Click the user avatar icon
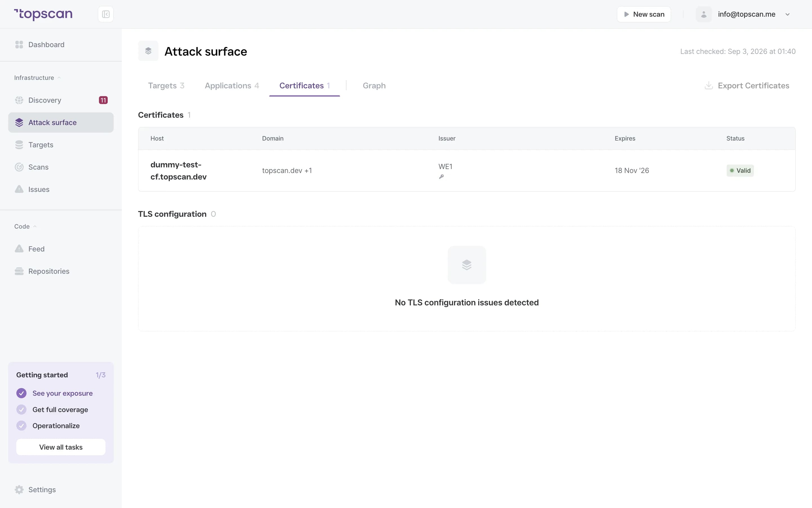The height and width of the screenshot is (508, 812). pyautogui.click(x=704, y=14)
